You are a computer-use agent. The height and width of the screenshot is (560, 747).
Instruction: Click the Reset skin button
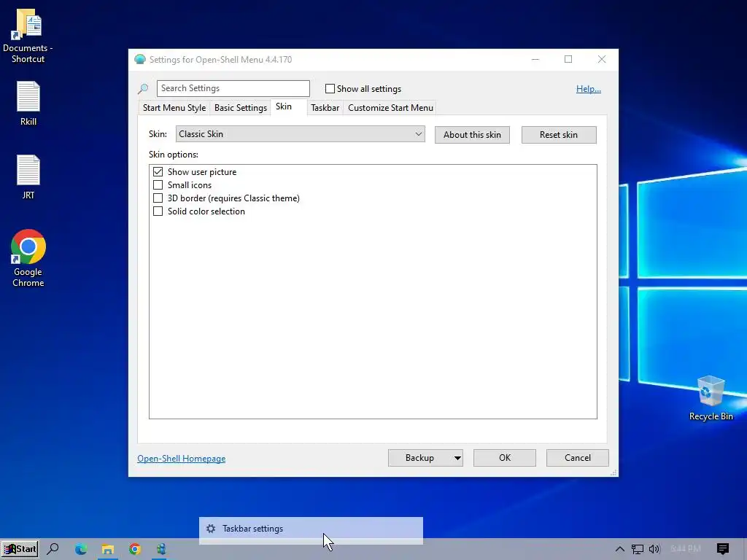click(559, 135)
